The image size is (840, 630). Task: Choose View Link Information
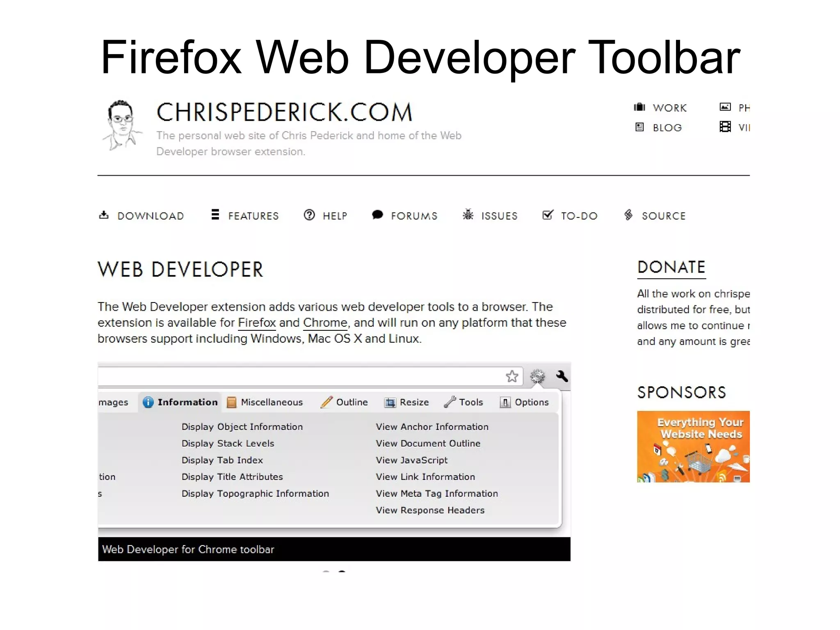[x=425, y=477]
